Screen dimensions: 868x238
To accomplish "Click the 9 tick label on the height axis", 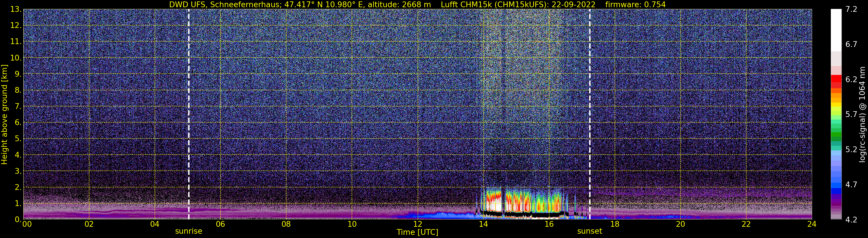I will tap(18, 74).
